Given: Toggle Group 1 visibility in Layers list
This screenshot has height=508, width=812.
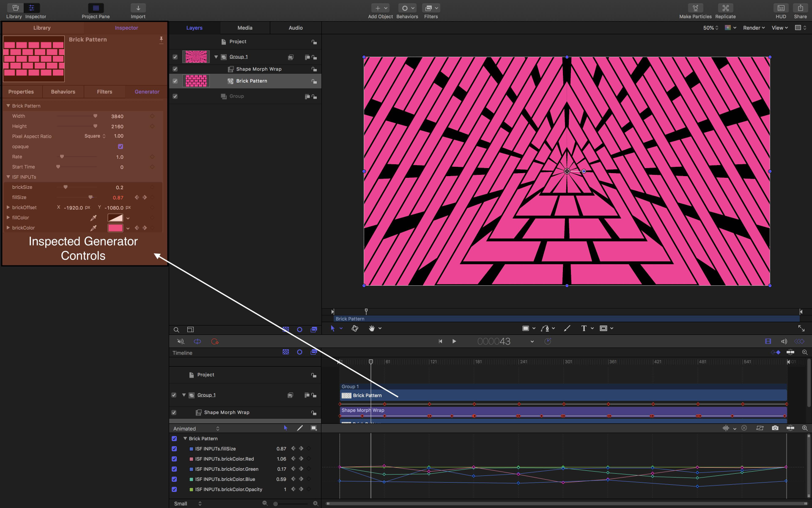Looking at the screenshot, I should tap(175, 57).
